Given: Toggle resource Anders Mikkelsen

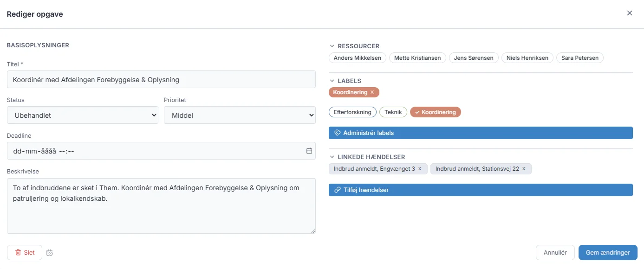Looking at the screenshot, I should pyautogui.click(x=358, y=58).
